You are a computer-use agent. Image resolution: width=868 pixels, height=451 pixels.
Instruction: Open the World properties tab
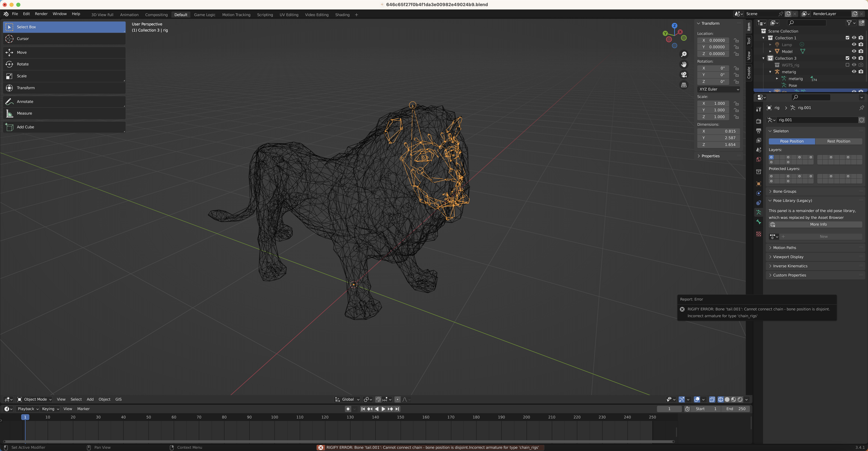(758, 159)
